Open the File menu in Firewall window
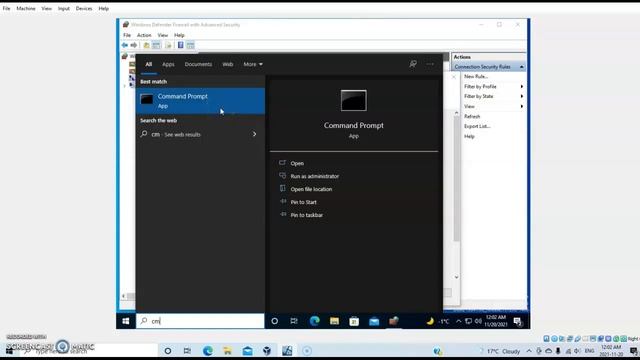 (127, 35)
